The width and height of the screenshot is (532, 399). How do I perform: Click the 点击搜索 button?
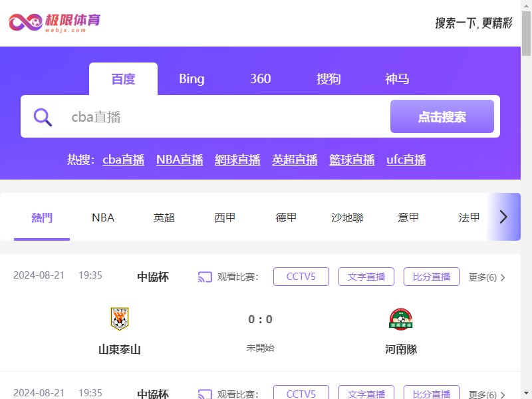point(442,116)
